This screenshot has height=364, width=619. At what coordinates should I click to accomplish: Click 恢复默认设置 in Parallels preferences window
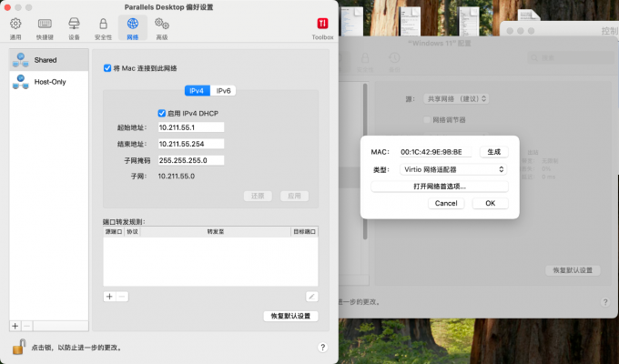290,316
